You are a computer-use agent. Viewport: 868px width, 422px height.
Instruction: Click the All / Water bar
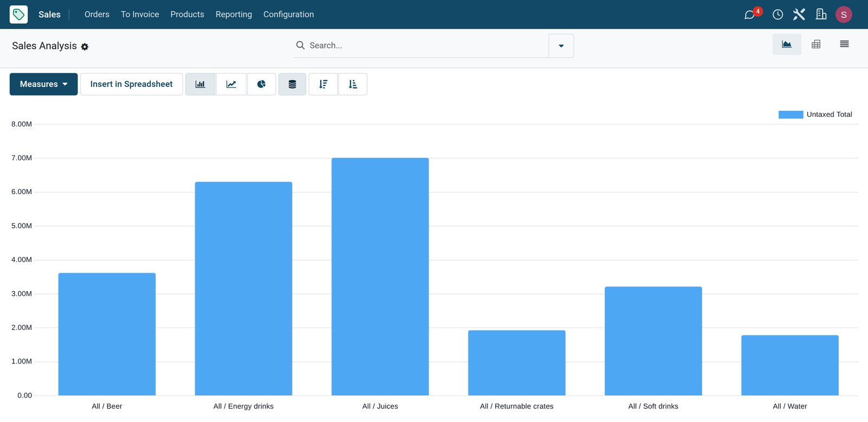point(790,365)
